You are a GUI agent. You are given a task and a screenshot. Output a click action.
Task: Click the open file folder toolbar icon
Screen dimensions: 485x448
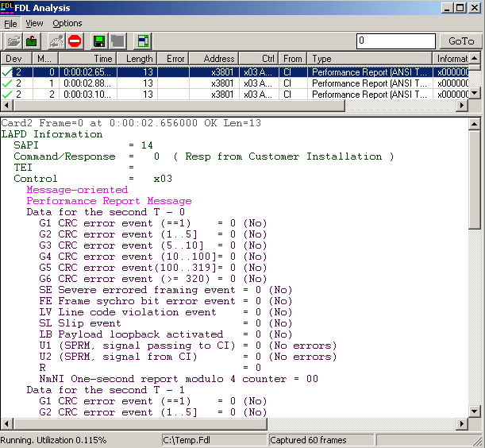[x=13, y=41]
